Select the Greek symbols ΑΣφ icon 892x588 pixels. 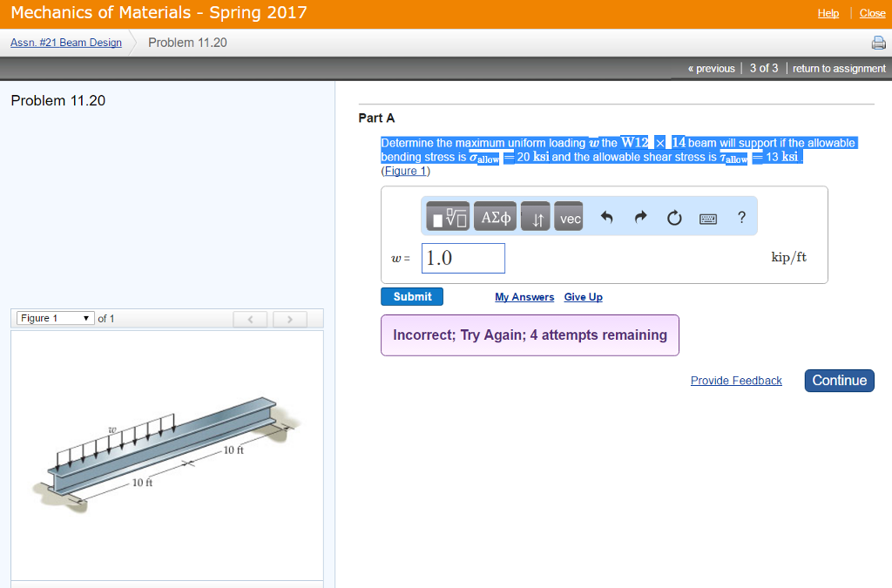pyautogui.click(x=494, y=216)
